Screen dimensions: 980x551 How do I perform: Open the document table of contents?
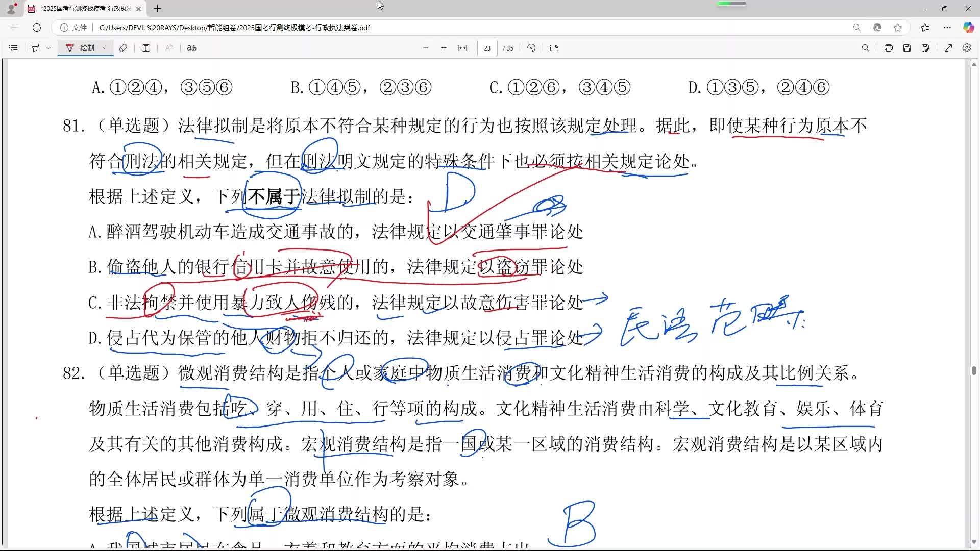point(13,48)
